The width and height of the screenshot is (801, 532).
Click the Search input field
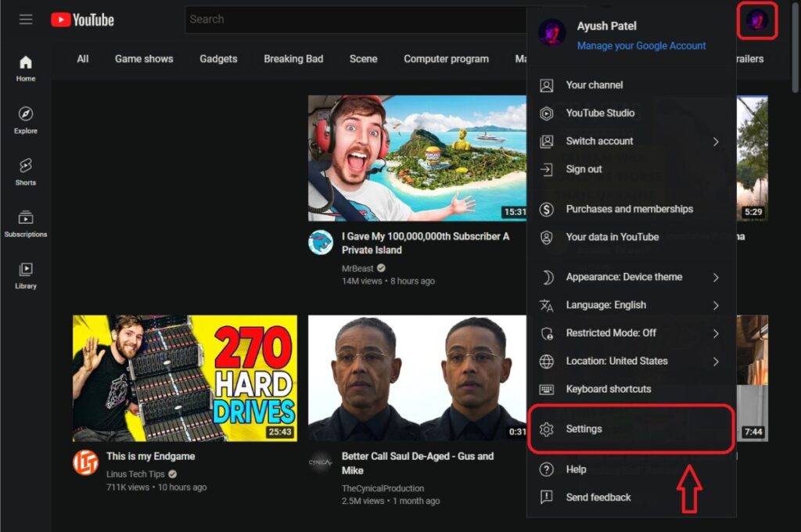coord(352,20)
